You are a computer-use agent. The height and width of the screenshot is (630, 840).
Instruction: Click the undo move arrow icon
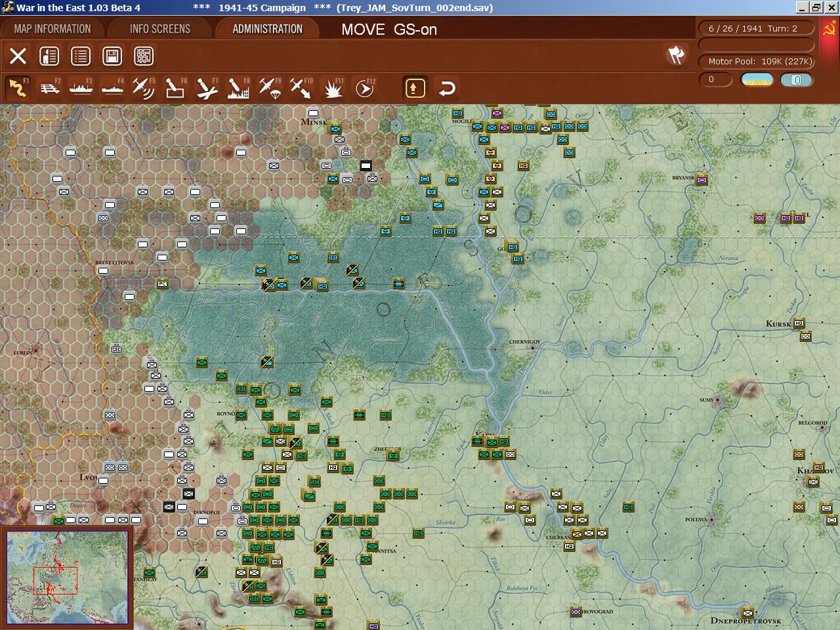pos(447,88)
